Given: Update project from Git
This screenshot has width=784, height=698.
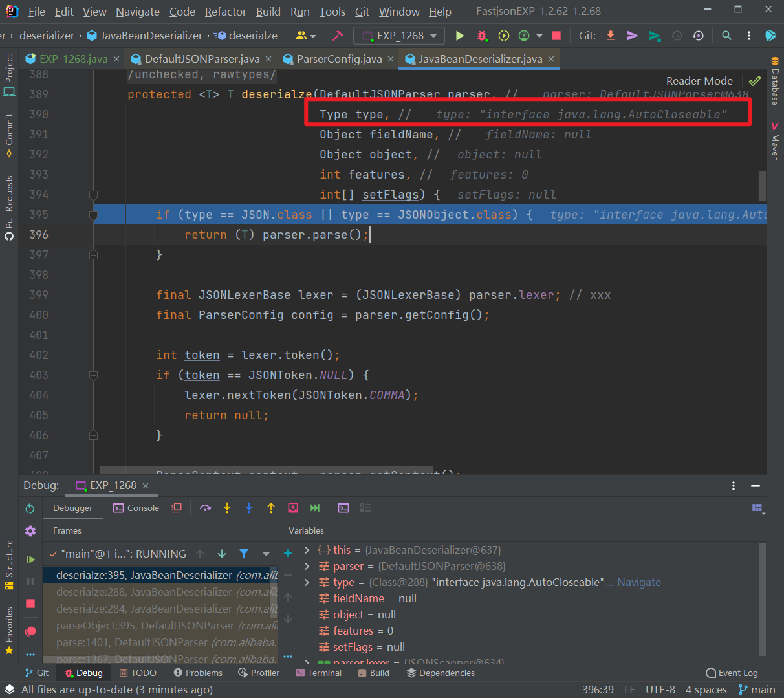Looking at the screenshot, I should pyautogui.click(x=610, y=36).
